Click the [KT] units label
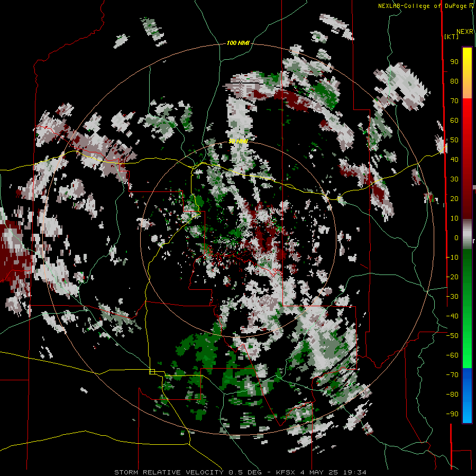The width and height of the screenshot is (476, 476). point(452,36)
